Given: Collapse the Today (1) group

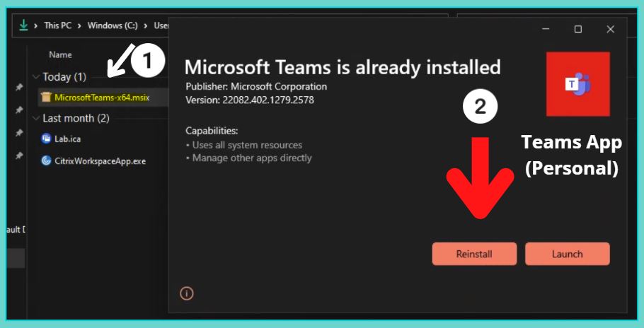Looking at the screenshot, I should (36, 76).
